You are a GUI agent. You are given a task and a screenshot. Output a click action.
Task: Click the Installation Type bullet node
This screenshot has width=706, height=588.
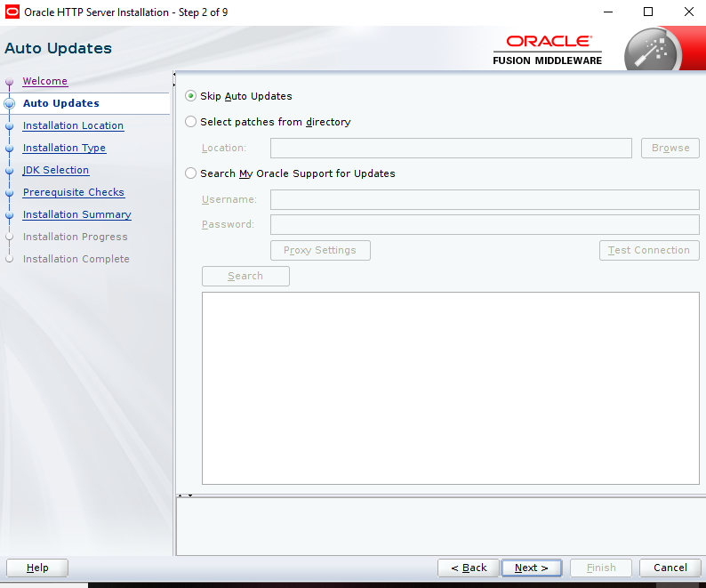(10, 149)
